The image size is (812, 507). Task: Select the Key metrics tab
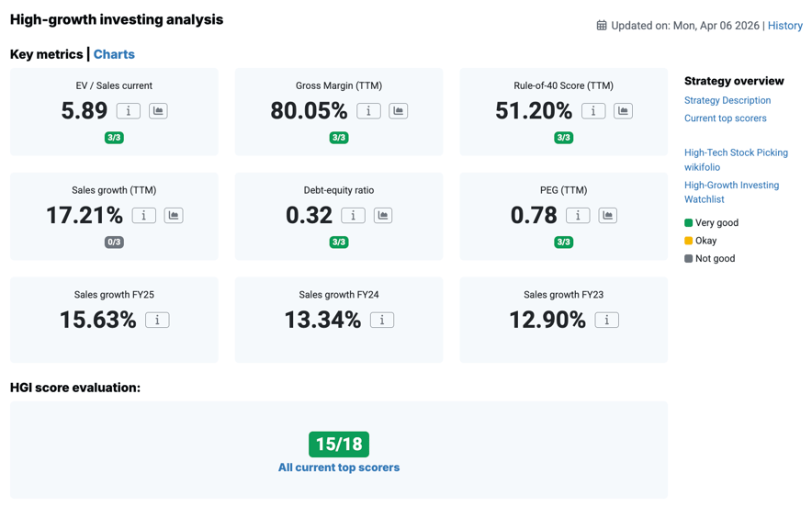click(46, 54)
